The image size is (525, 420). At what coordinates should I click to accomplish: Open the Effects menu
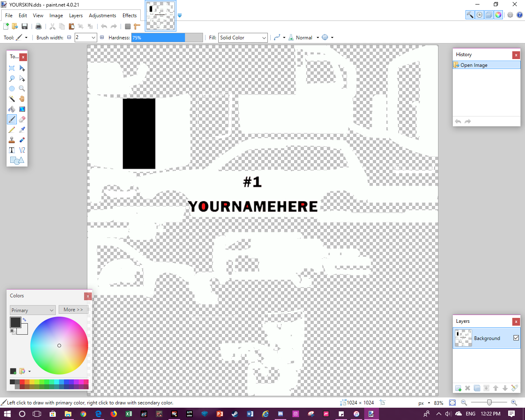[130, 16]
